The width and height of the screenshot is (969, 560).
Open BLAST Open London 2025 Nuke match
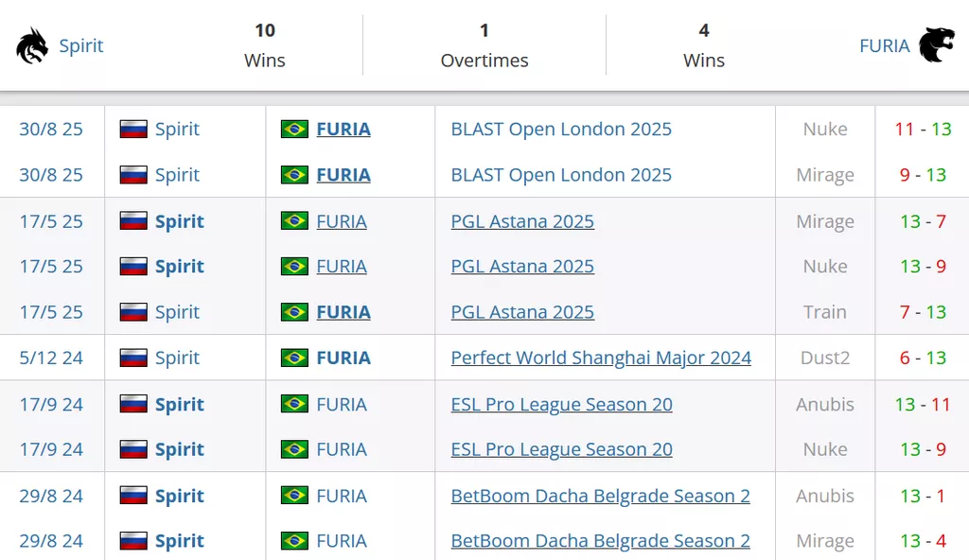coord(561,130)
